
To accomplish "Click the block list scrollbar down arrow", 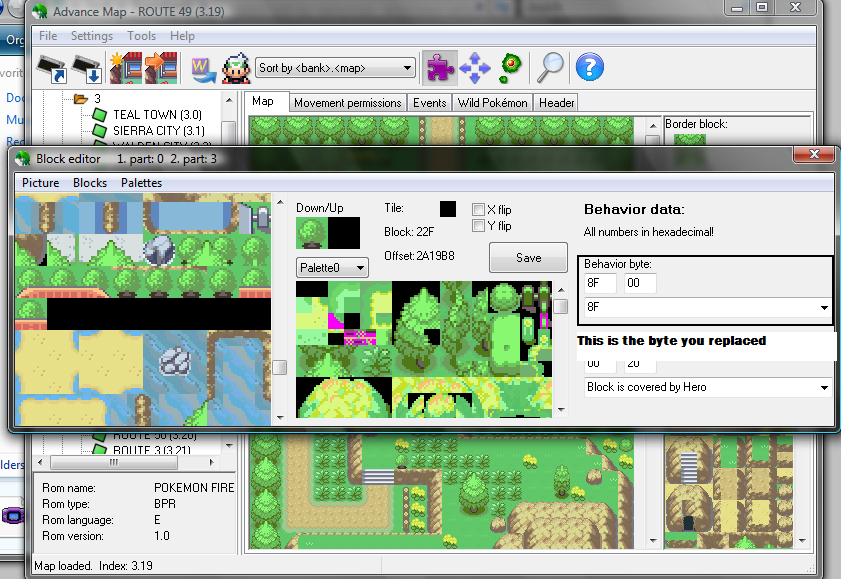I will (x=280, y=417).
